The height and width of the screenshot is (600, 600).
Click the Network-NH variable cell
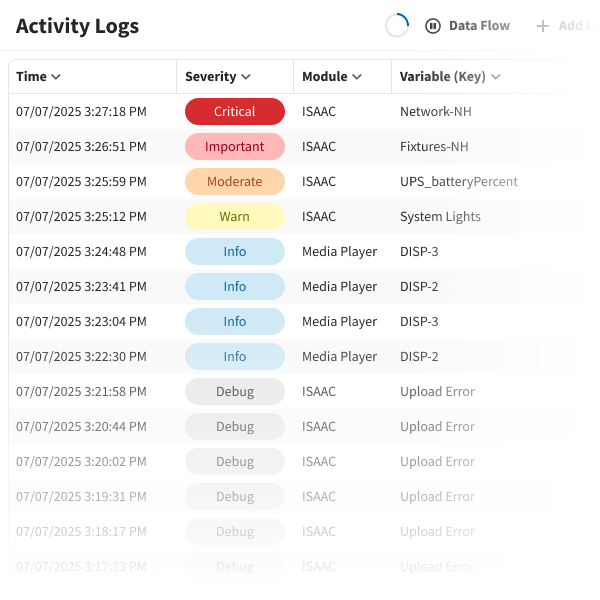(436, 111)
